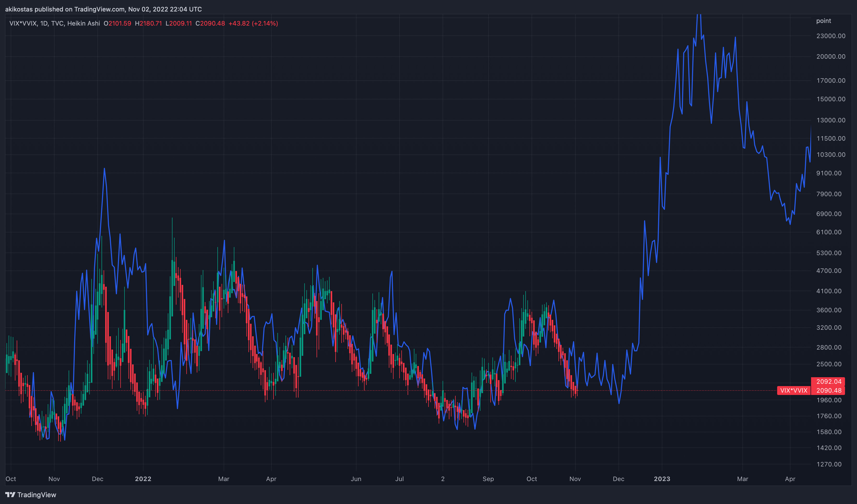Click the chart title VIX*VVIX, 1D, TVC, Heikin Ashi
The image size is (857, 504).
click(x=55, y=23)
